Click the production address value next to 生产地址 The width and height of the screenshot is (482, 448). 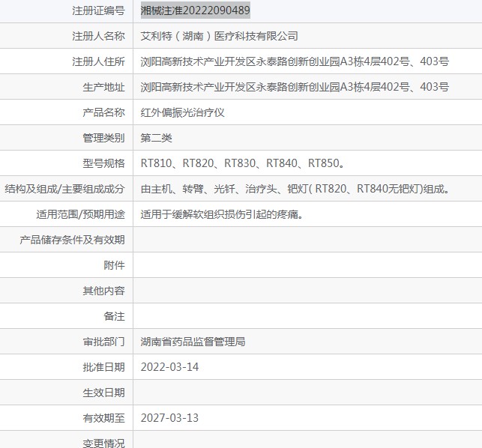295,87
